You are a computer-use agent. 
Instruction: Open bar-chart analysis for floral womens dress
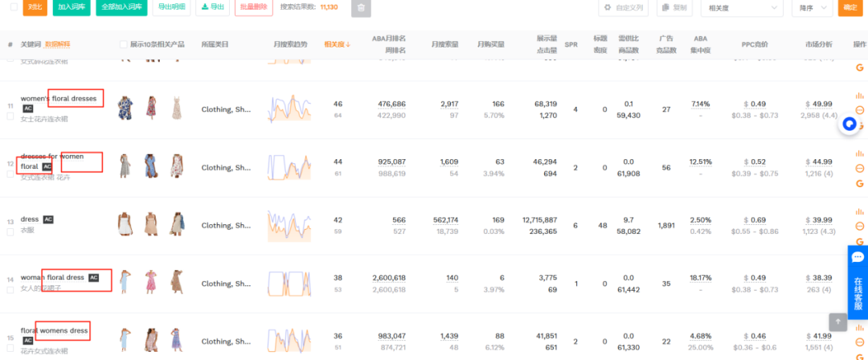(x=860, y=328)
